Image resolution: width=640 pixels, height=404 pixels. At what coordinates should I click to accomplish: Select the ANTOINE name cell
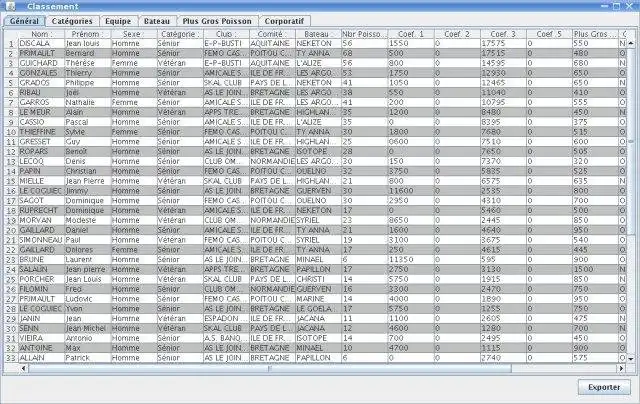41,348
